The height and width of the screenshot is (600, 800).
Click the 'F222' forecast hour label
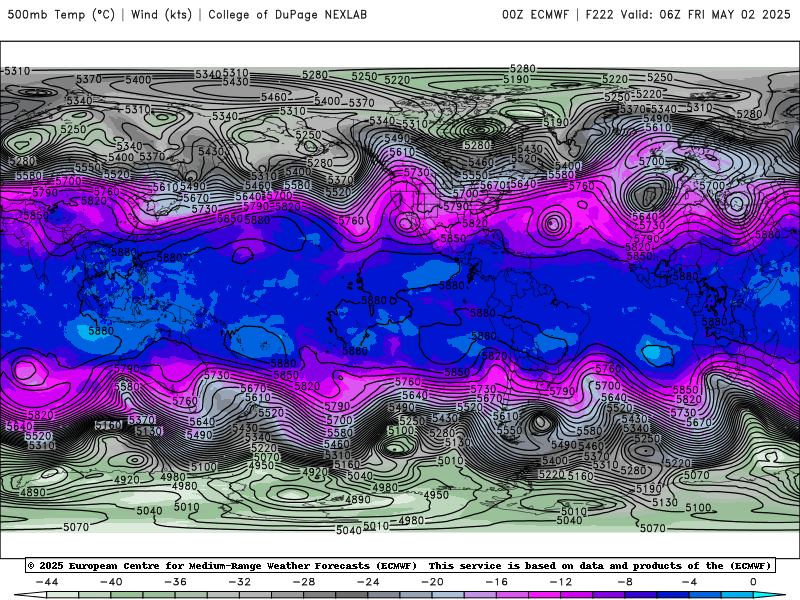[599, 14]
